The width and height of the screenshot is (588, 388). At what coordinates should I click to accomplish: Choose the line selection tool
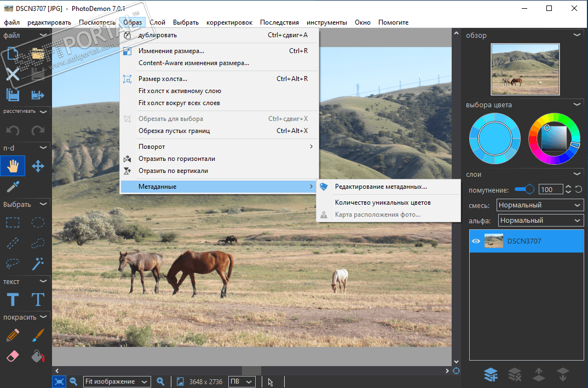[x=13, y=244]
